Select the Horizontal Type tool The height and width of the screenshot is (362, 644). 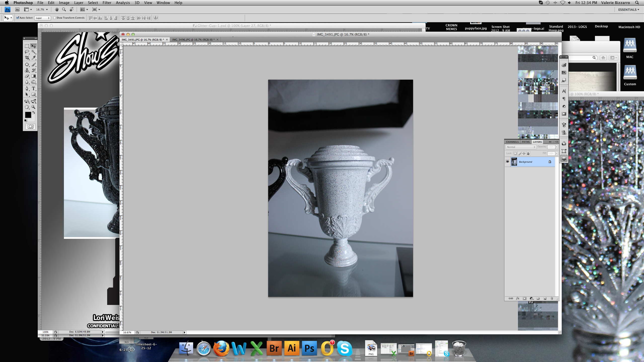[x=33, y=88]
